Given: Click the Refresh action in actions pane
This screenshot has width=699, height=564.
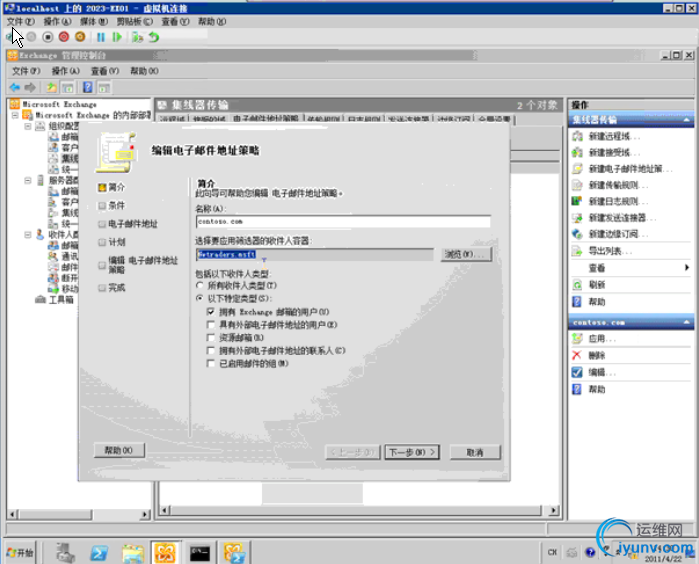Looking at the screenshot, I should click(x=589, y=285).
